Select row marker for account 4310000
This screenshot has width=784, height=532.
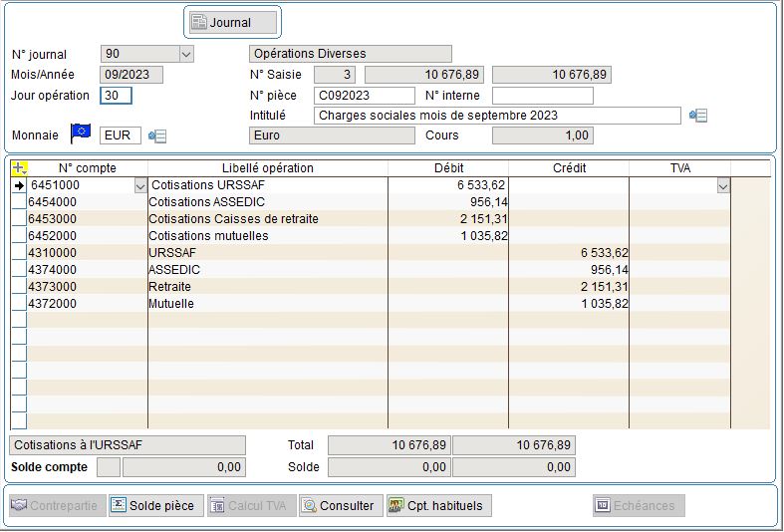[x=18, y=253]
